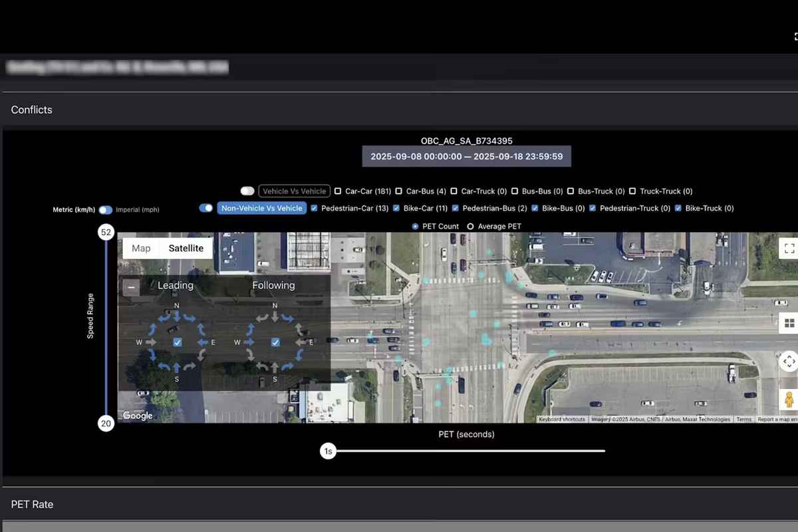
Task: Open the Keyboard shortcuts link
Action: [x=562, y=420]
